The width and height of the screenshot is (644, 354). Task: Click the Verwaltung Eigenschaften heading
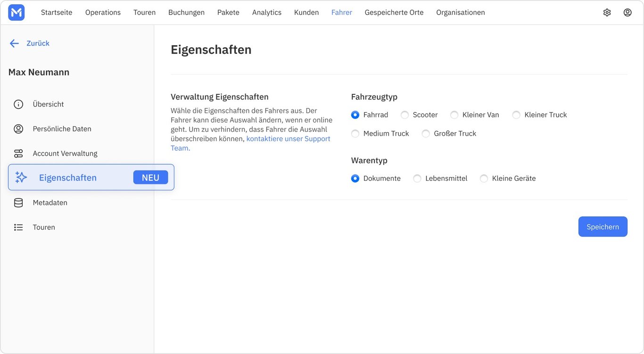point(220,97)
